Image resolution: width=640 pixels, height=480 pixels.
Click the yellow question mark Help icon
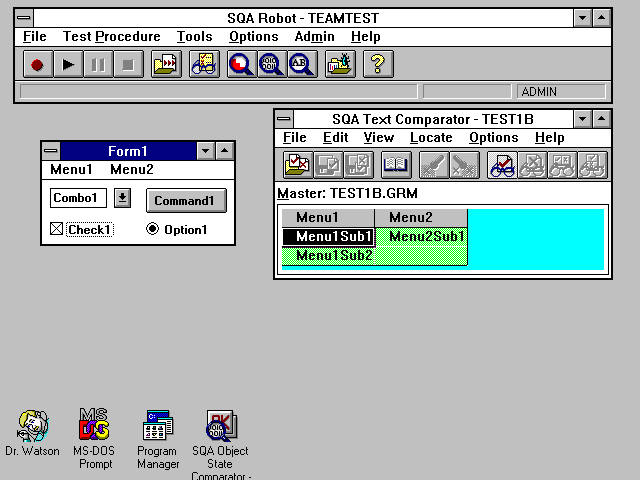pos(377,65)
